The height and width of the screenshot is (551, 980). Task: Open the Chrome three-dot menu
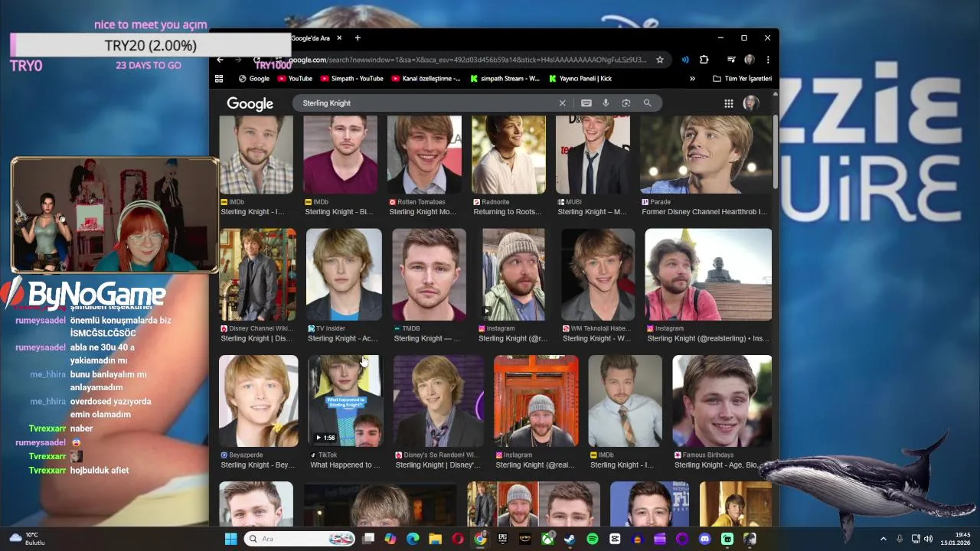767,60
